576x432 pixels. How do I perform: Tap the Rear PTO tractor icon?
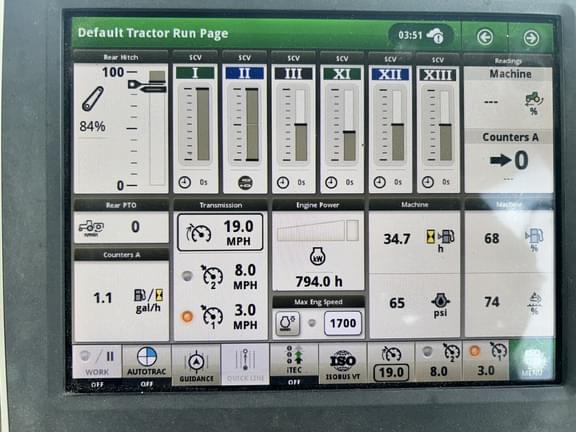91,228
